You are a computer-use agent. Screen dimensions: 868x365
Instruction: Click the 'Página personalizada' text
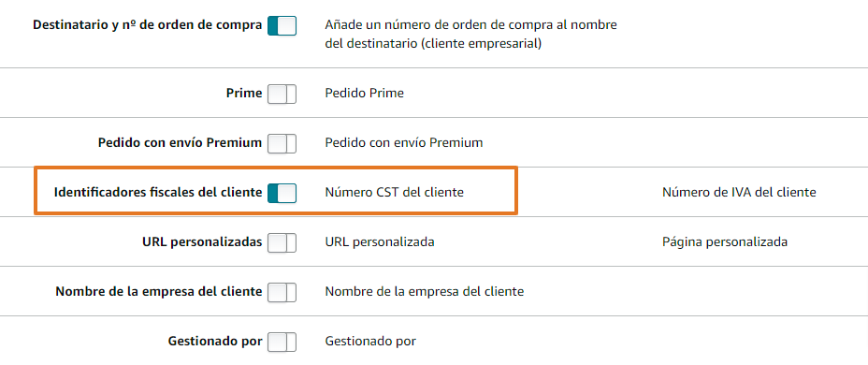coord(725,242)
